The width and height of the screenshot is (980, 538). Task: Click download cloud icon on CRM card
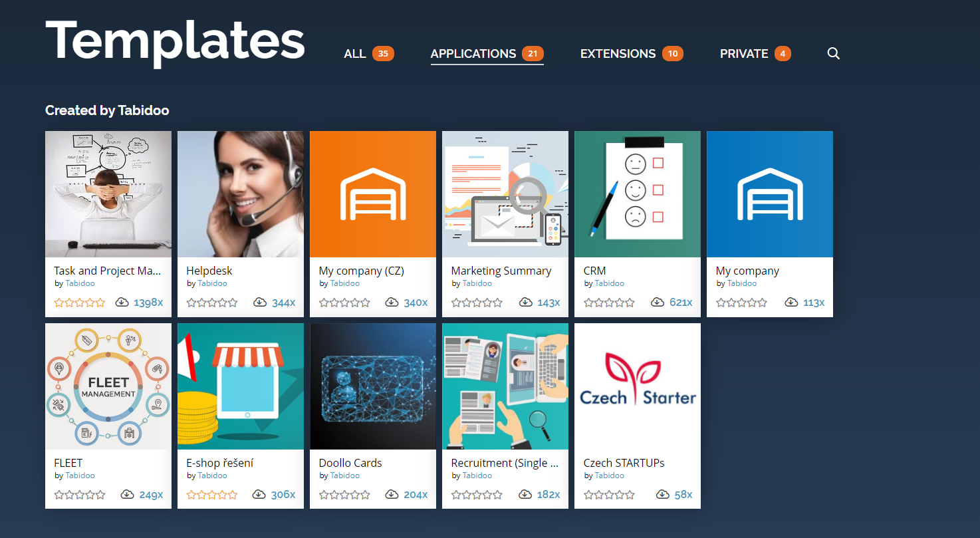658,302
